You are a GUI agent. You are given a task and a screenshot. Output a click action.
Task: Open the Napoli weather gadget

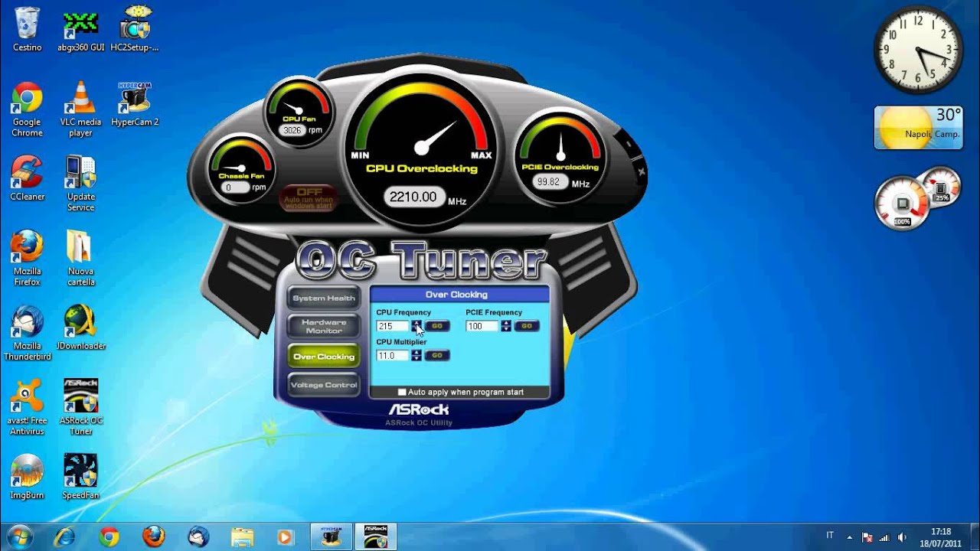[919, 127]
